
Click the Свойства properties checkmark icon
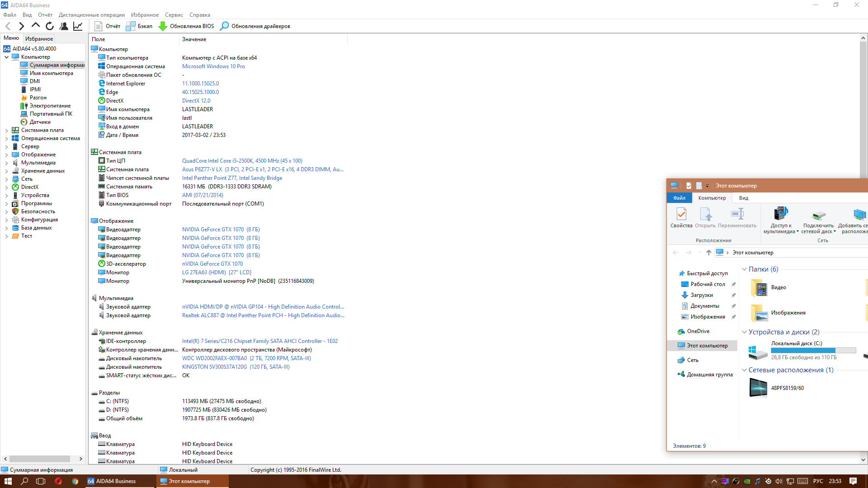681,215
